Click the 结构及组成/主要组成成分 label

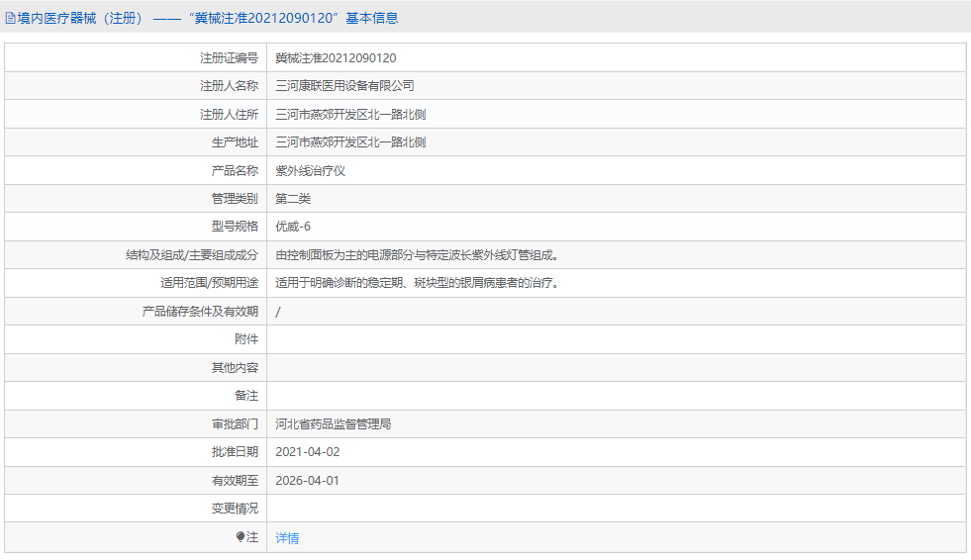(x=192, y=255)
